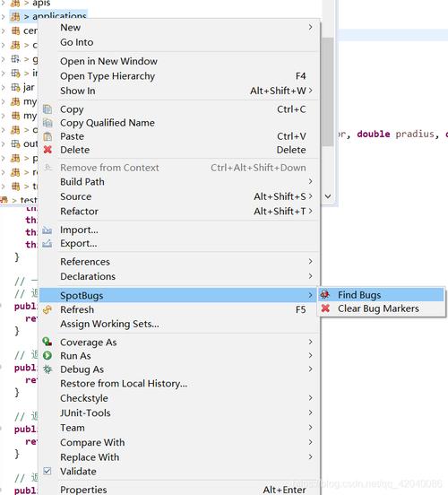Click the red X Delete icon
Screen dimensions: 448x495
pyautogui.click(x=47, y=150)
